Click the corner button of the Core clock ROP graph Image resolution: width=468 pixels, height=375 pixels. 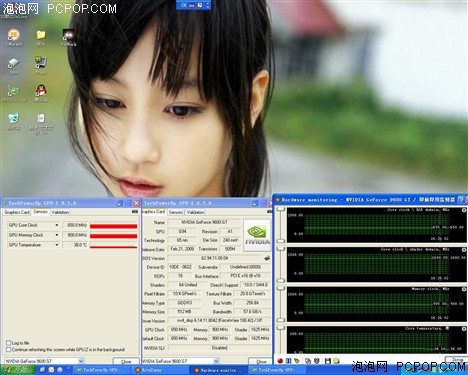464,210
